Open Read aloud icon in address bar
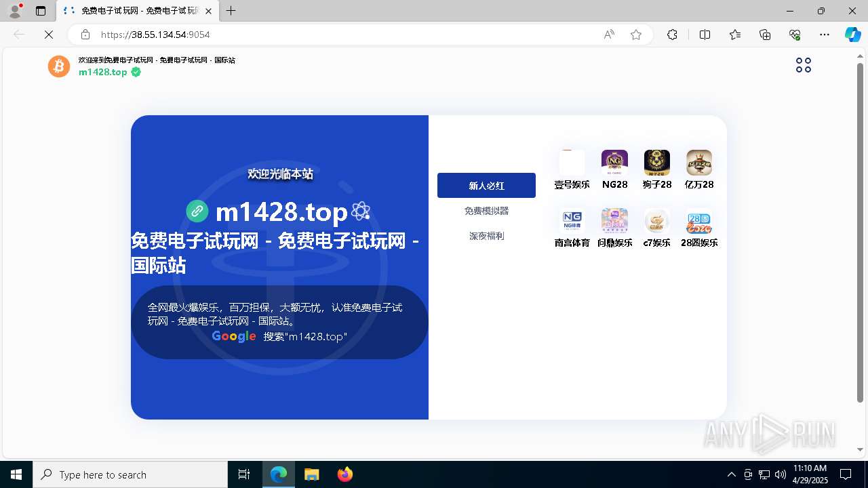 (x=609, y=35)
